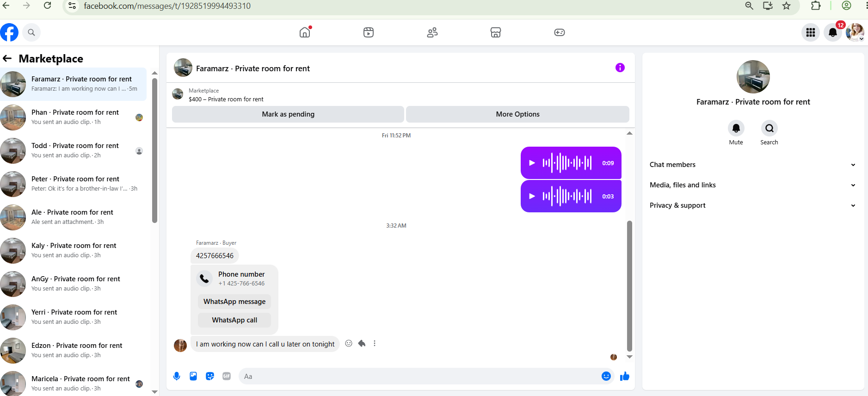Open site information icon in address bar

[72, 6]
